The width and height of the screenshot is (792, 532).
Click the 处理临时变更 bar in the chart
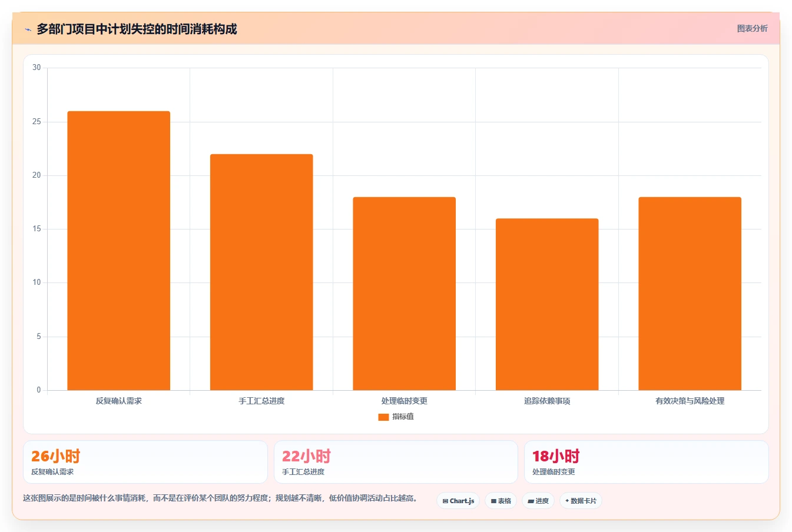(x=405, y=294)
